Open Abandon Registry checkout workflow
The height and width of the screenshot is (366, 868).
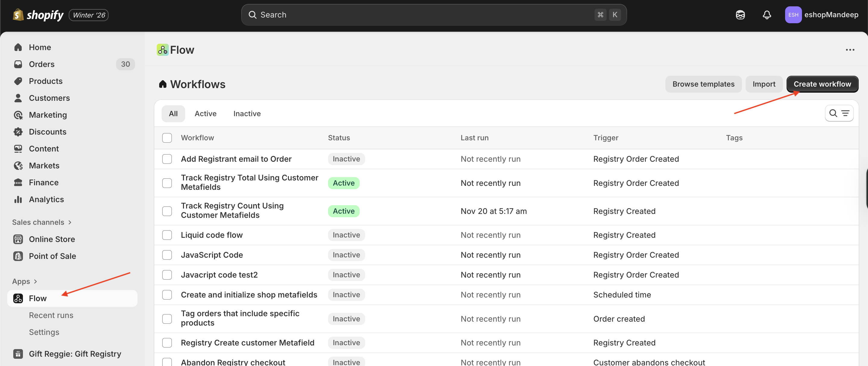tap(233, 362)
